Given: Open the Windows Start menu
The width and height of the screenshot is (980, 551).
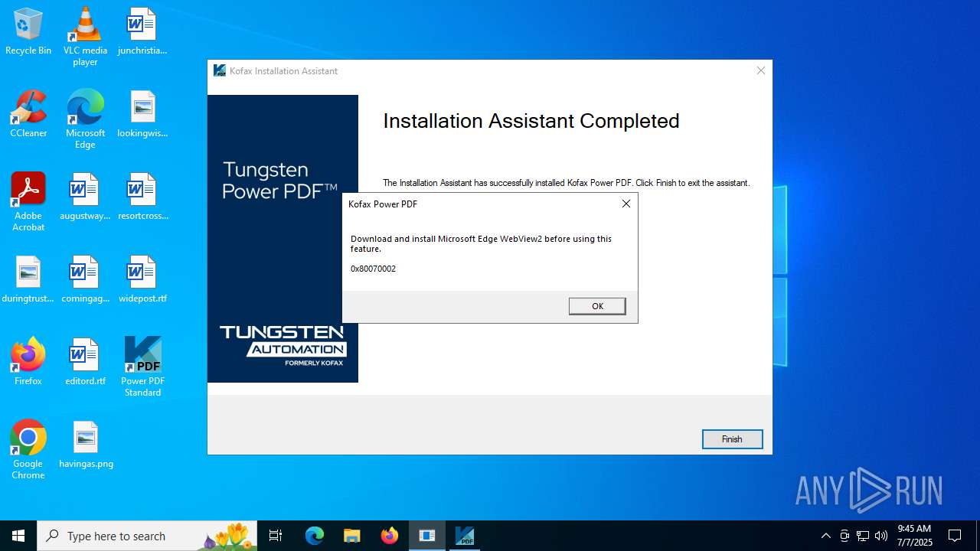Looking at the screenshot, I should tap(18, 536).
